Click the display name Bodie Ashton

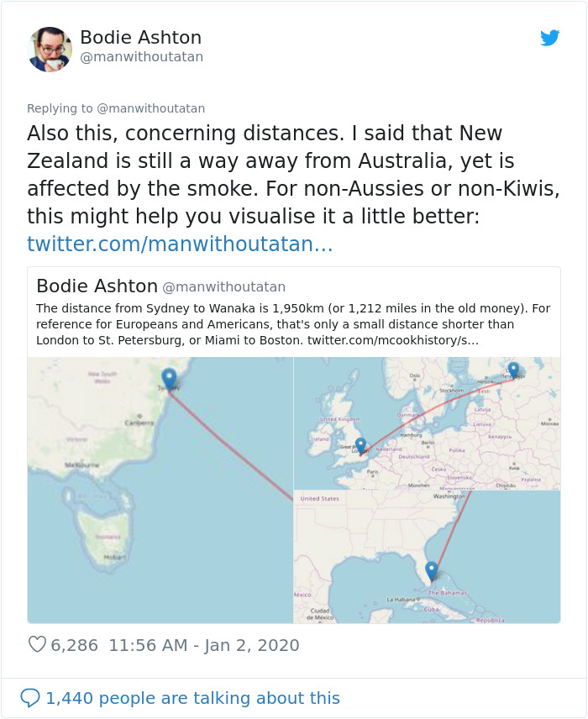(x=141, y=37)
